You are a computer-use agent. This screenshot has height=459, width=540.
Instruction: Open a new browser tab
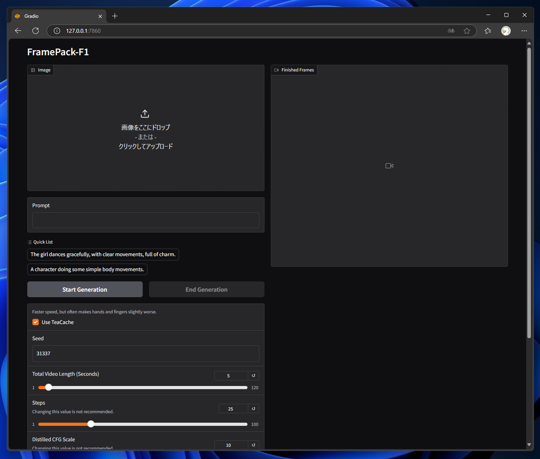pos(115,16)
